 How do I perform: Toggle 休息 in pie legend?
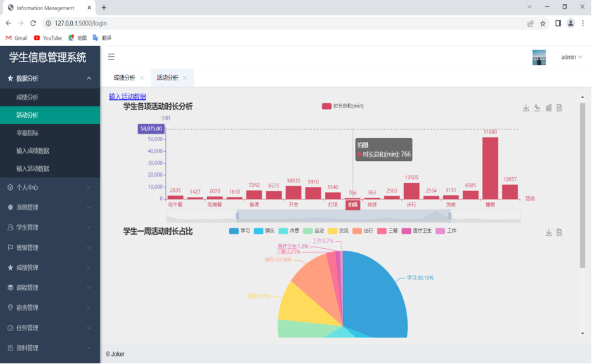[289, 230]
